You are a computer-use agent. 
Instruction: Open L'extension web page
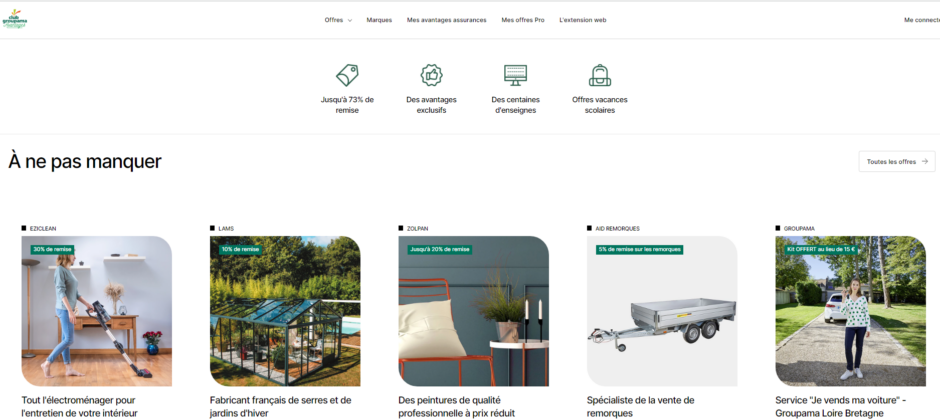point(583,20)
